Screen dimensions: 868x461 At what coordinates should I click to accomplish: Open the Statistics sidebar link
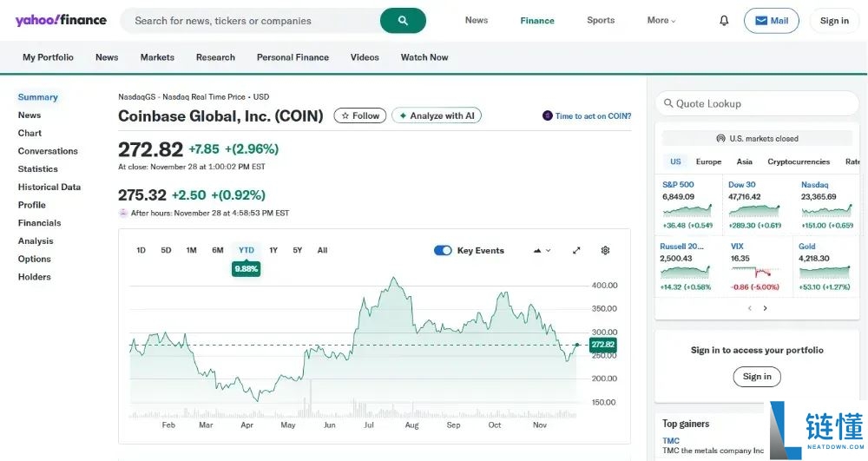37,168
